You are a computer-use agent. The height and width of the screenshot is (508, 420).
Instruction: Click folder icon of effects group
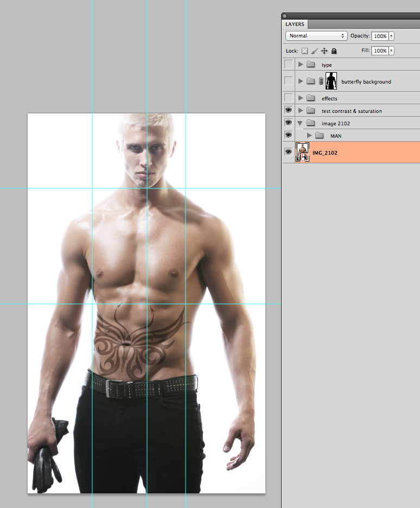[x=311, y=98]
